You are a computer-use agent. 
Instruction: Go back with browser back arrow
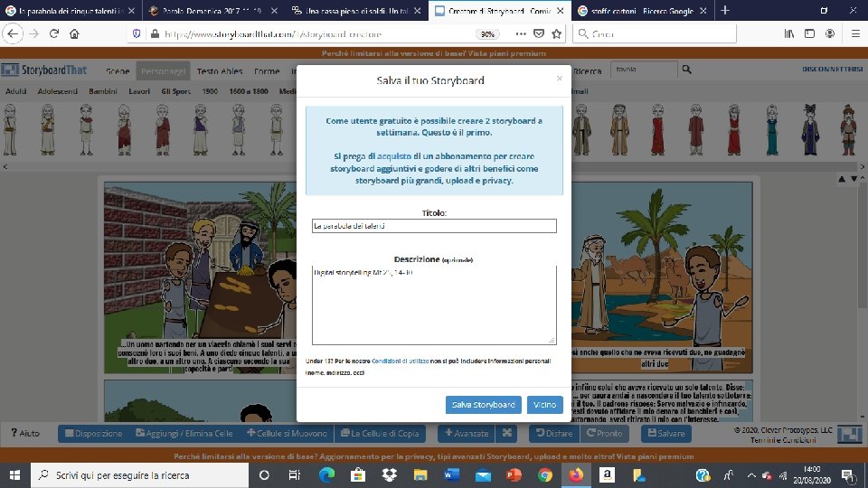13,33
